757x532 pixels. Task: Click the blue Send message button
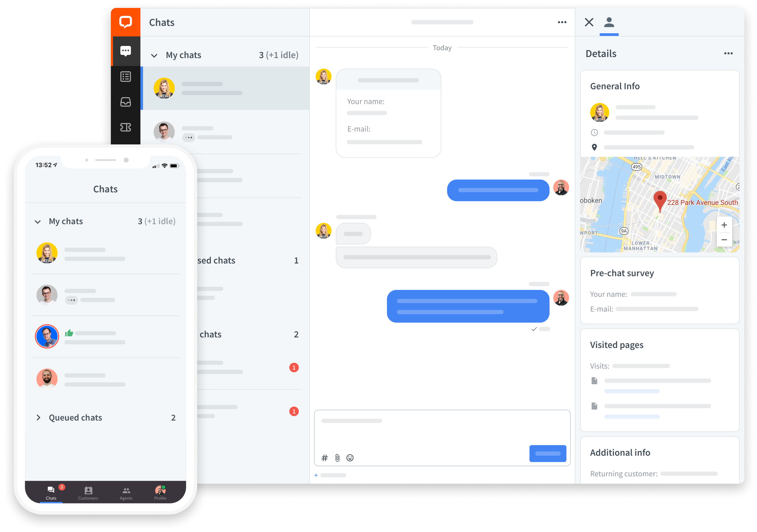tap(548, 454)
